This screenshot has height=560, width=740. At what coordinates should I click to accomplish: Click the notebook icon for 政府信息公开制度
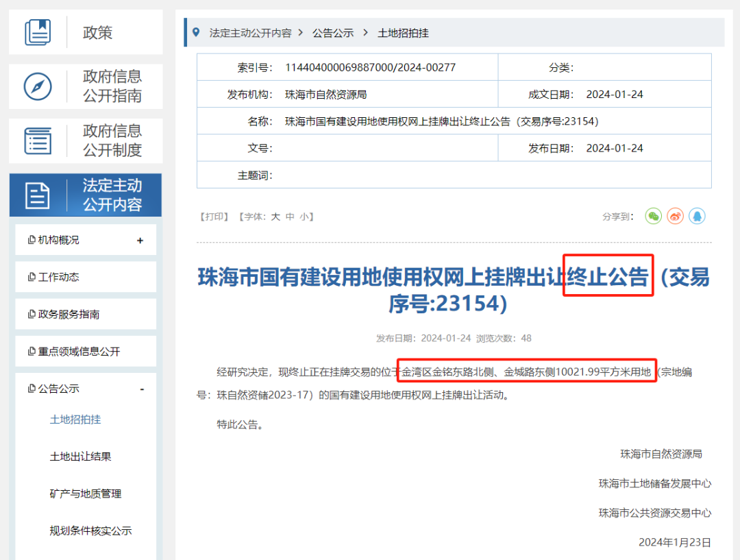click(x=38, y=141)
